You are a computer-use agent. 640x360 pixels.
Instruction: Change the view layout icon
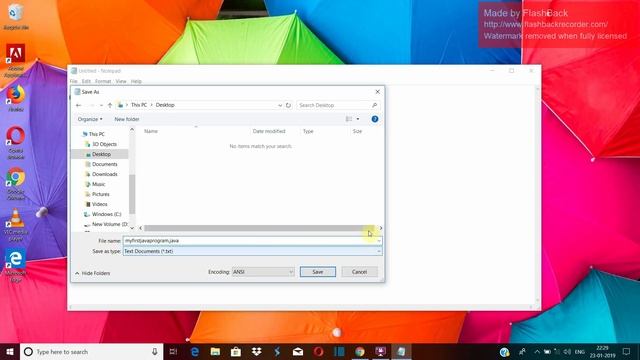(349, 119)
